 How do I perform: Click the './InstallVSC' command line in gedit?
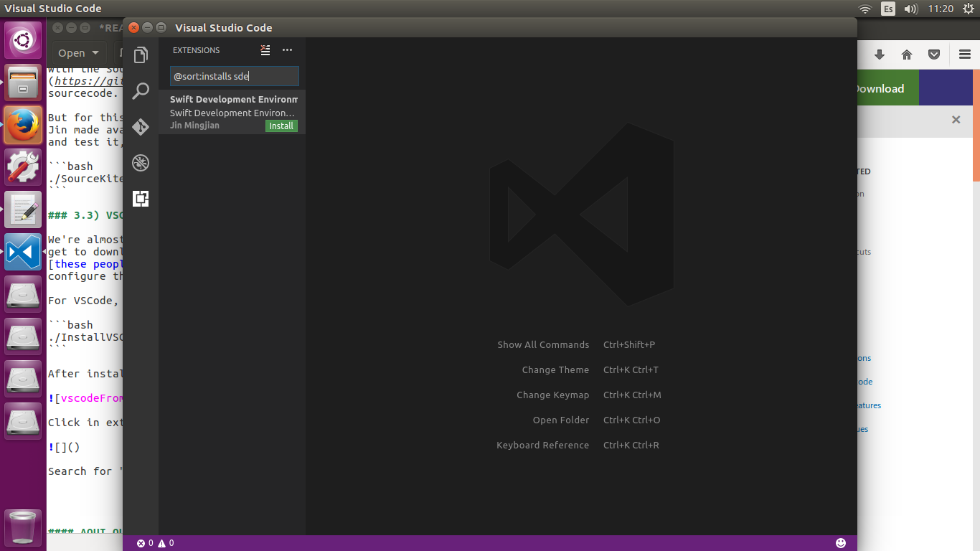pyautogui.click(x=85, y=337)
